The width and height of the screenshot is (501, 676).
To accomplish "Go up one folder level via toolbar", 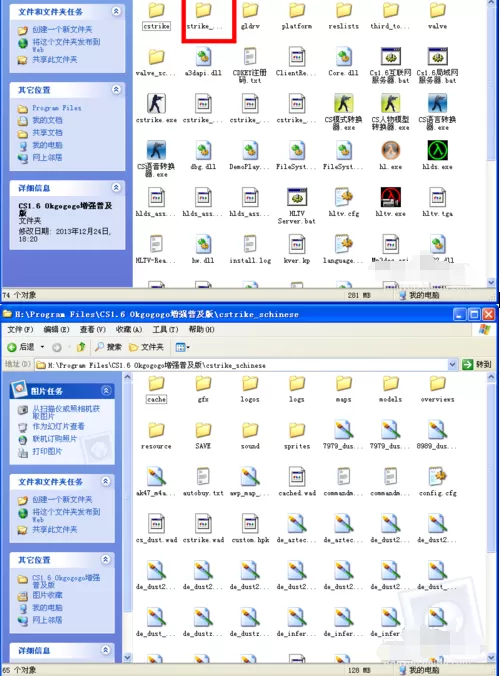I will click(81, 347).
